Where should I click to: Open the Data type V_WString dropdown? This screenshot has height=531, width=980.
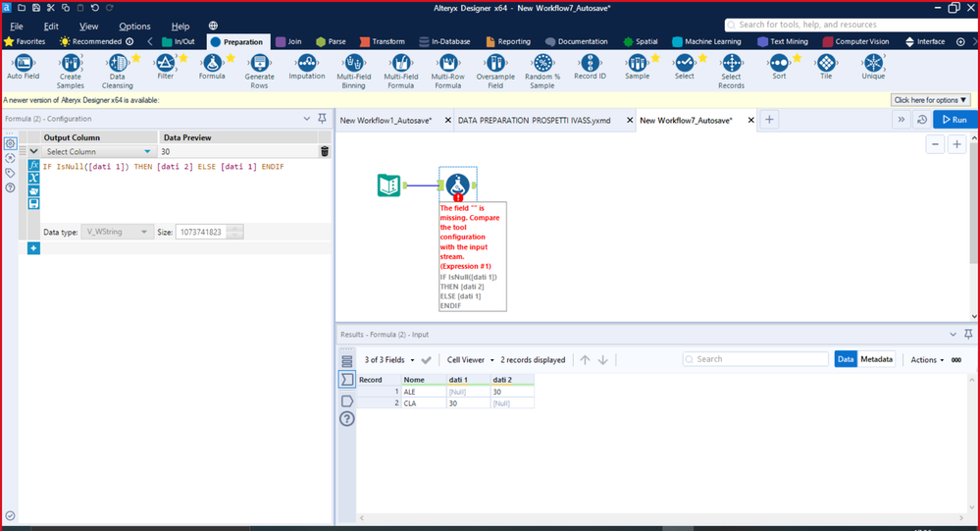point(117,232)
